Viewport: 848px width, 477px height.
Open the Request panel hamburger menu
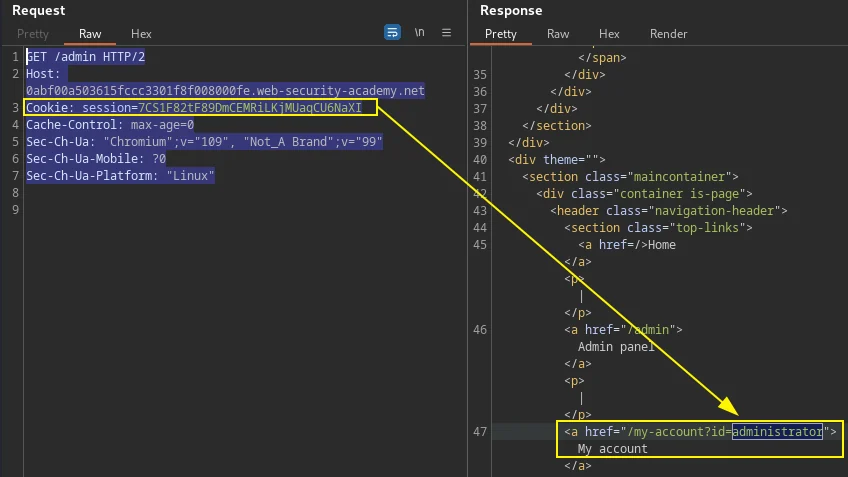(x=446, y=32)
